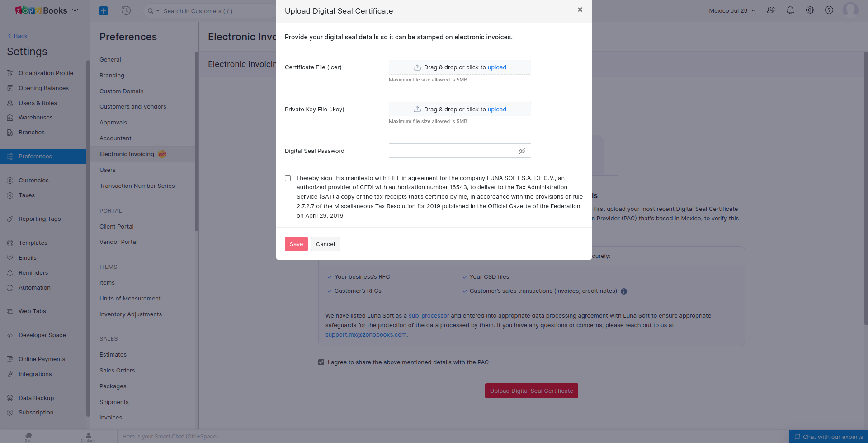Open the recent activity history icon
The image size is (868, 443).
126,10
